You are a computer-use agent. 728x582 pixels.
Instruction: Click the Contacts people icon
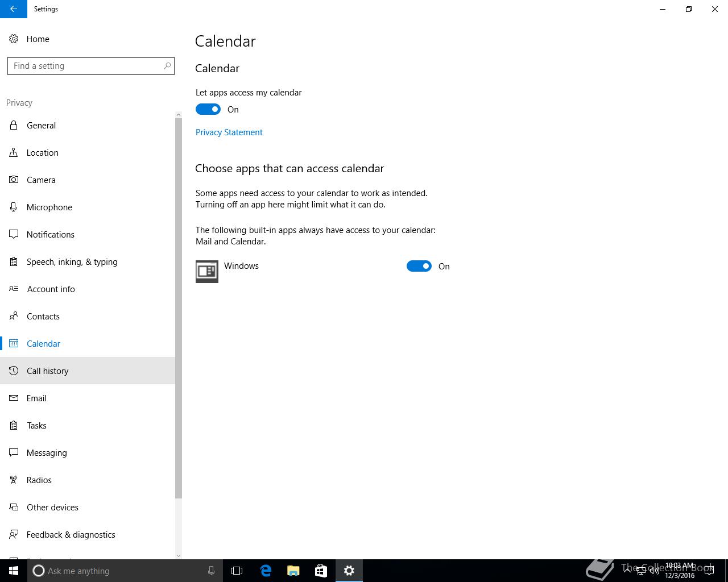tap(14, 317)
